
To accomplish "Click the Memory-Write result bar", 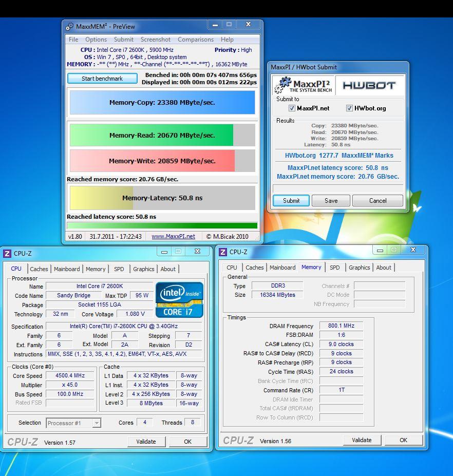I will [162, 161].
